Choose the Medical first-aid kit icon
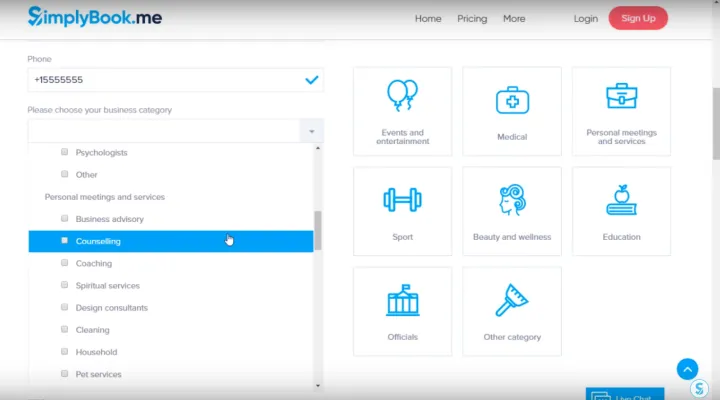720x400 pixels. [x=512, y=99]
